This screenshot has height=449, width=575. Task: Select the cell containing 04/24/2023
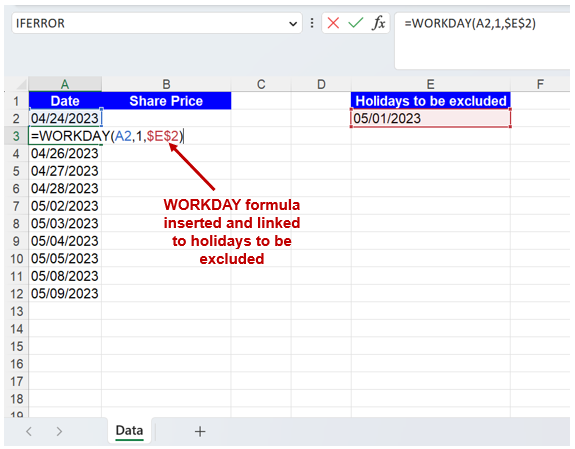[65, 118]
